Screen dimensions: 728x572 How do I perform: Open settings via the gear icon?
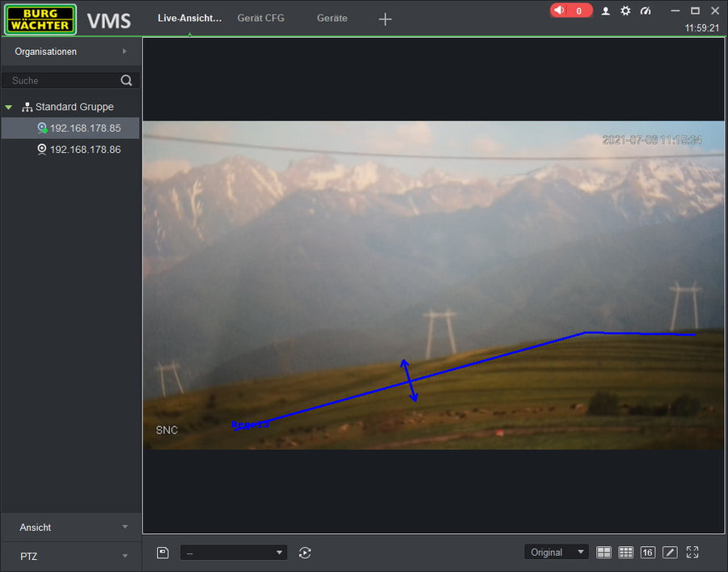625,11
